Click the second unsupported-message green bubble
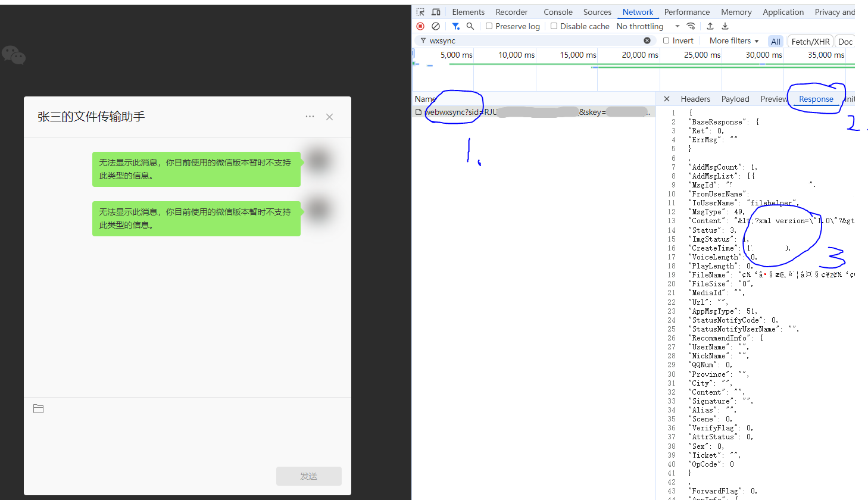The height and width of the screenshot is (500, 868). 196,218
